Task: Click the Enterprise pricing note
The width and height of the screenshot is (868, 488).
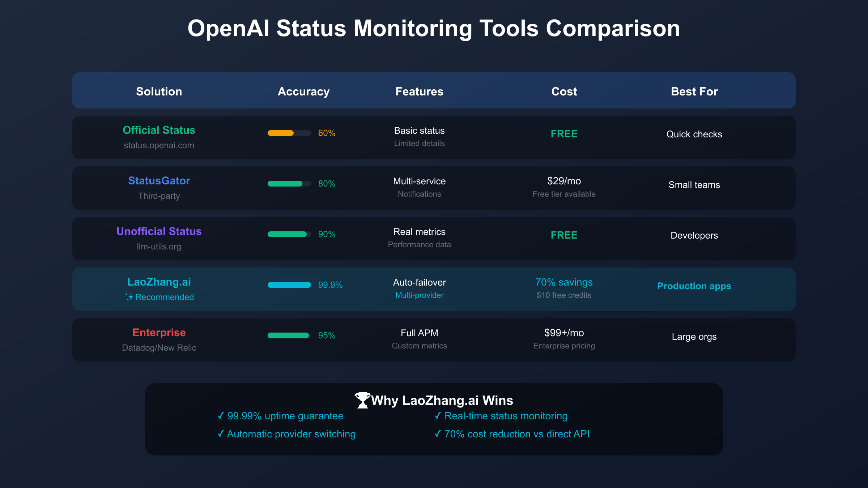Action: coord(564,346)
